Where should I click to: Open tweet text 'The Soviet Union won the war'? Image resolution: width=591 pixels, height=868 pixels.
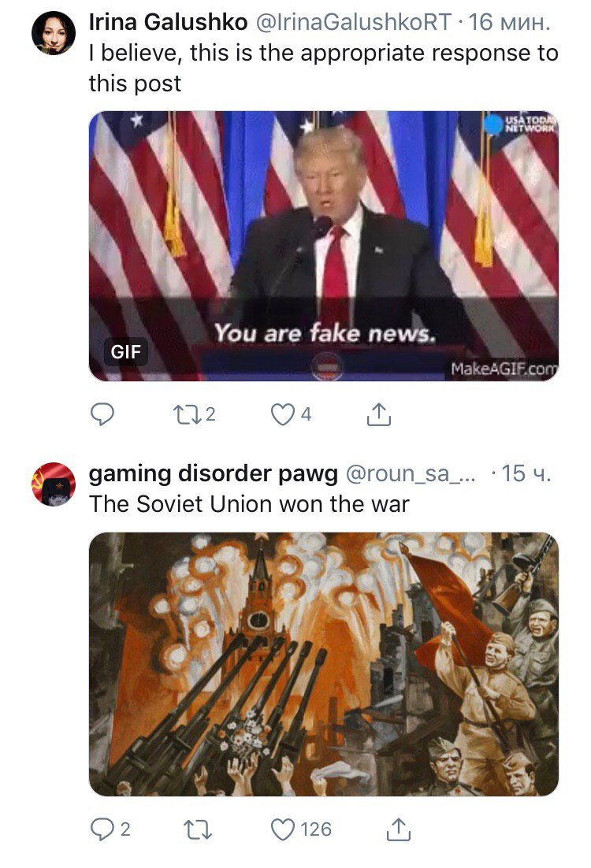[x=249, y=504]
